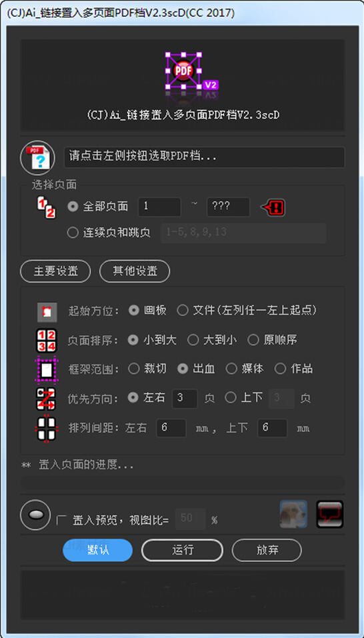Click the page numbers 1-2 icon

click(47, 207)
